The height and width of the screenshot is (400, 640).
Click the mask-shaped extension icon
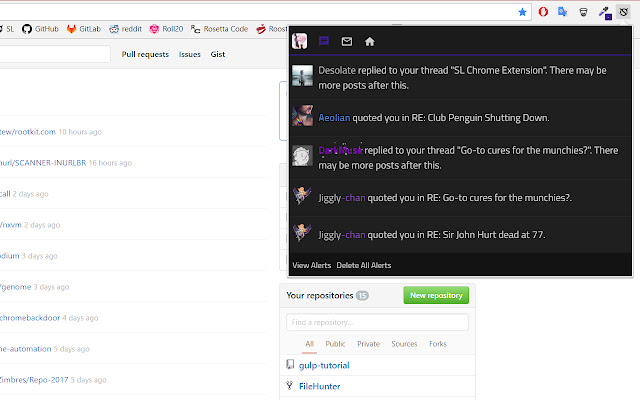pos(583,12)
